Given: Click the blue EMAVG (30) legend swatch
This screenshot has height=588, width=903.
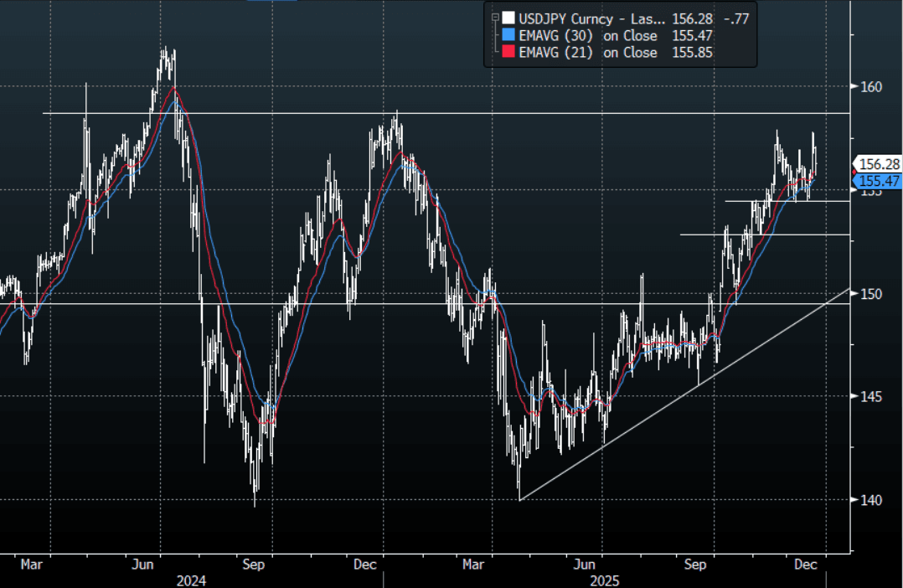Looking at the screenshot, I should tap(508, 35).
